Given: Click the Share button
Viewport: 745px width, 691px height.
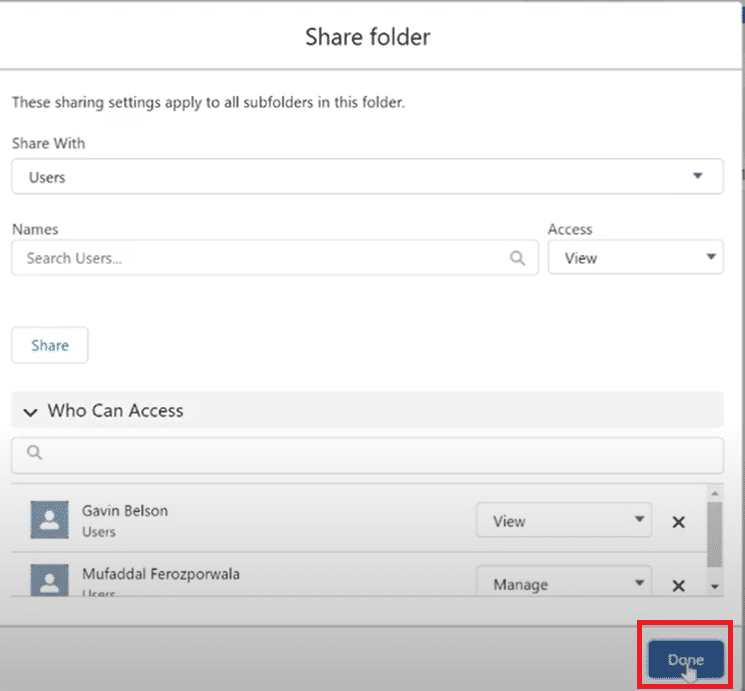Looking at the screenshot, I should [x=50, y=345].
